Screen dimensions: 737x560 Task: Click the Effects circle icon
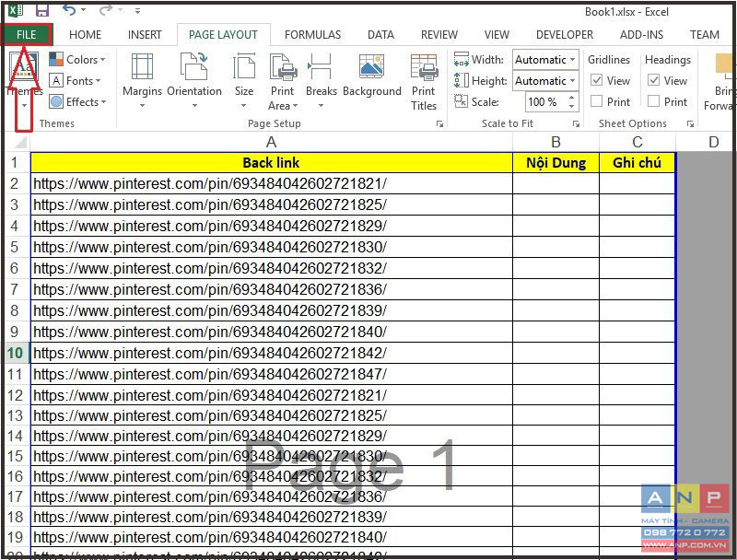point(56,101)
